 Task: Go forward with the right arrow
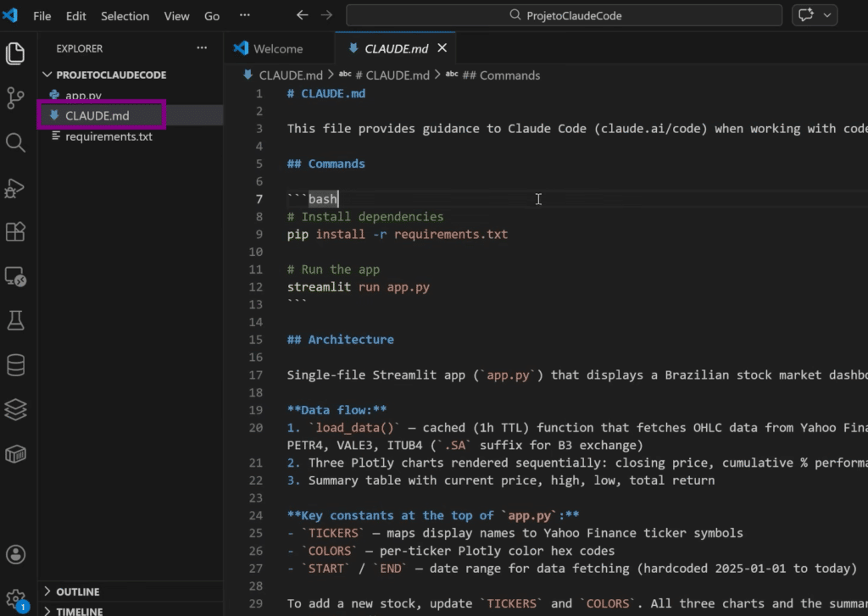[326, 15]
